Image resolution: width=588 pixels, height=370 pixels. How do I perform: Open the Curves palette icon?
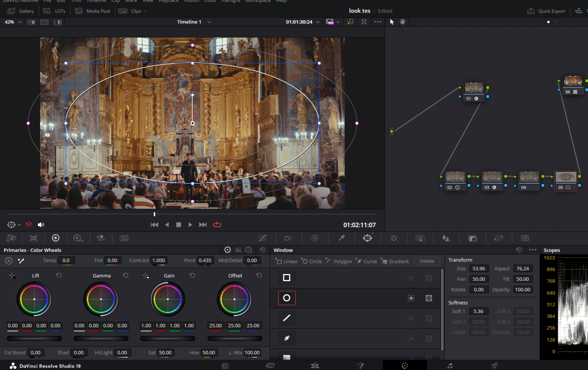pos(262,238)
